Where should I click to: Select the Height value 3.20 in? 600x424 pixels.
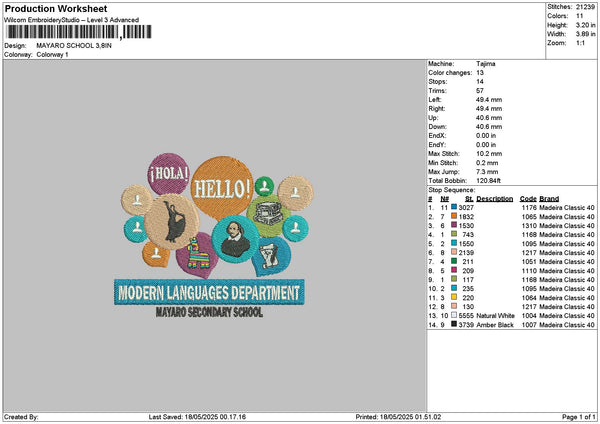pos(585,25)
